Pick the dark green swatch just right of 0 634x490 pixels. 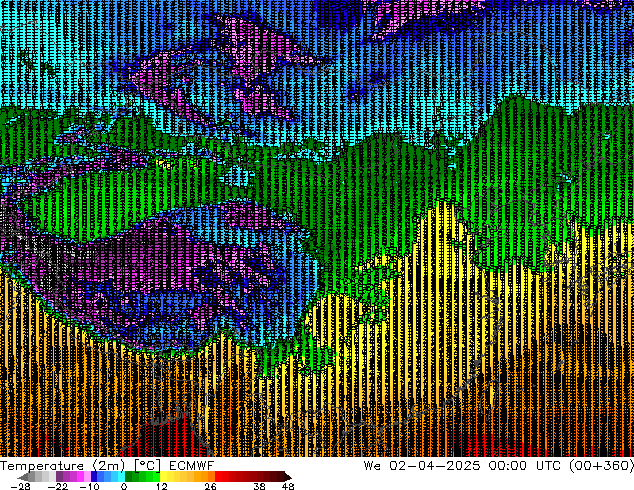[x=129, y=477]
